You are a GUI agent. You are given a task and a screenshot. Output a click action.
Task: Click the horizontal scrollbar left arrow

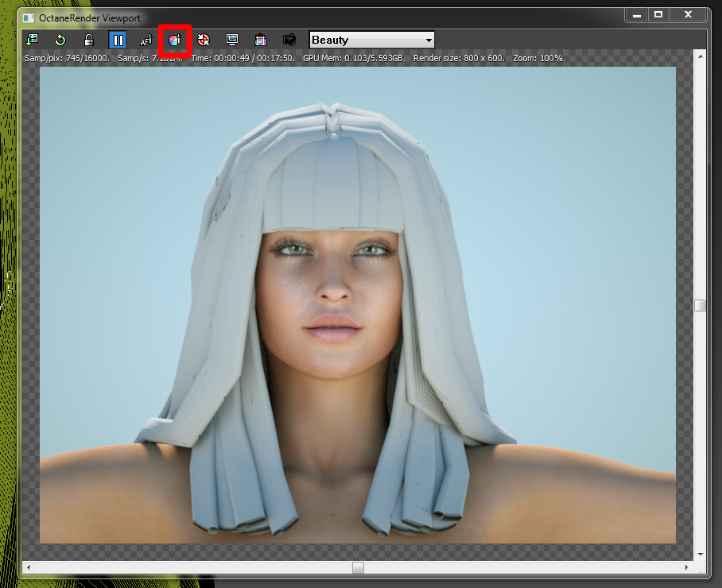tap(29, 568)
